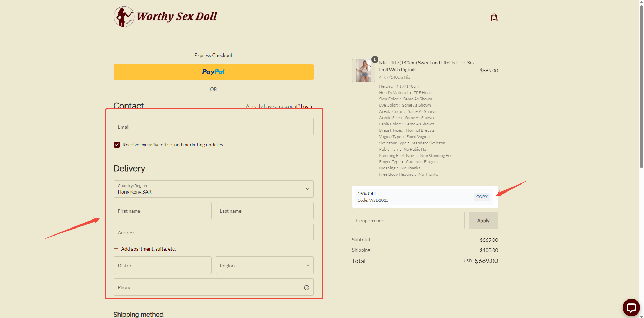
Task: Click the product thumbnail in order summary
Action: (363, 71)
